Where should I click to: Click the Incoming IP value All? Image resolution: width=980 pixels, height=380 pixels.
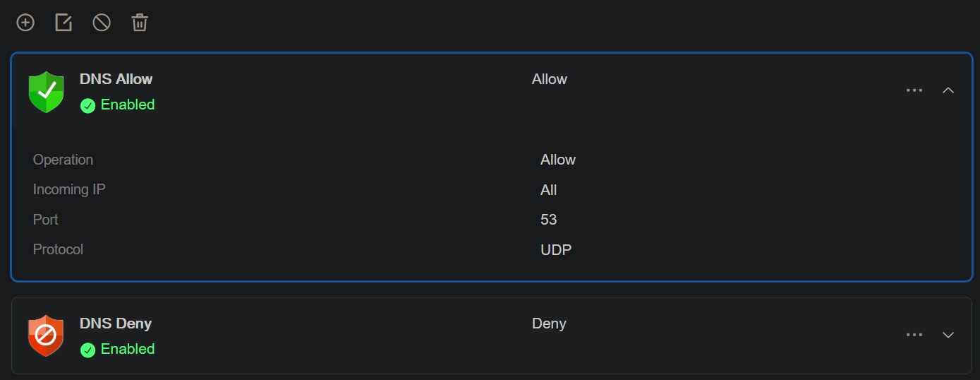(x=549, y=190)
